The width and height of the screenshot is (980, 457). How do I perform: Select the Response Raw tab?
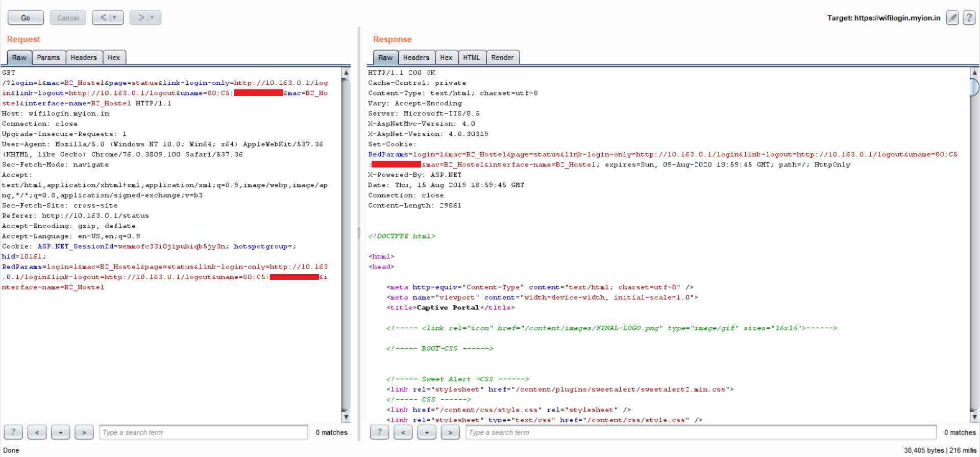pos(385,58)
